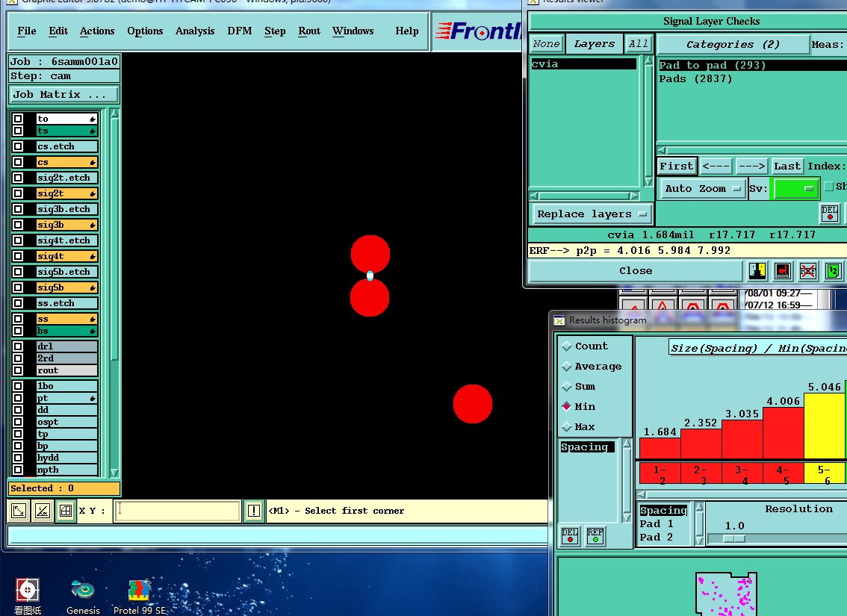This screenshot has width=847, height=616.
Task: Click the Frontline logo in the editor header
Action: [479, 31]
